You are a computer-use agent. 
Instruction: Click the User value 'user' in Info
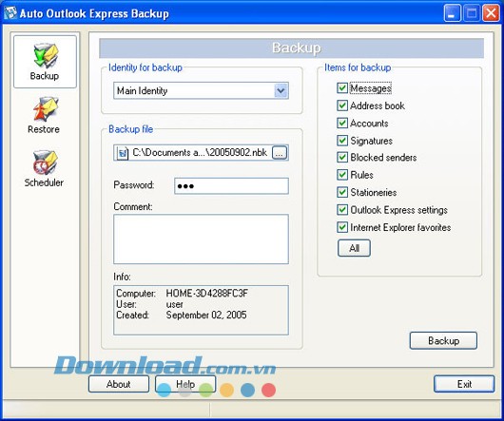(175, 304)
